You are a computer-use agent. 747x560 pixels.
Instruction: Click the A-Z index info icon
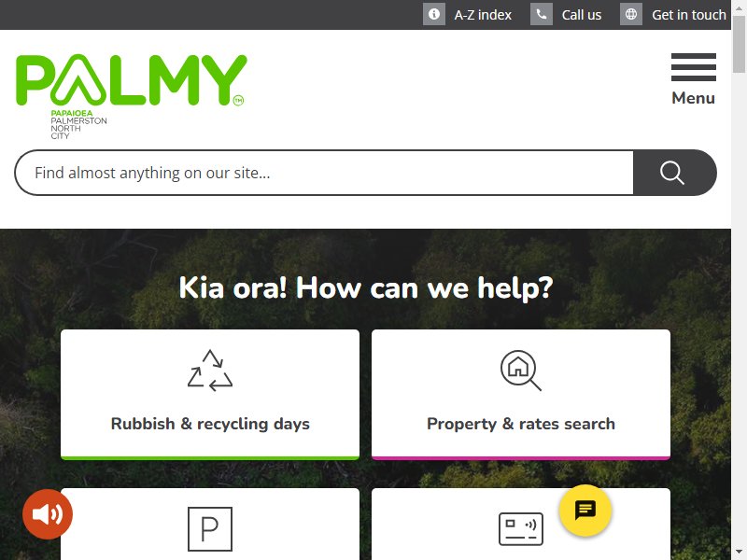click(433, 14)
